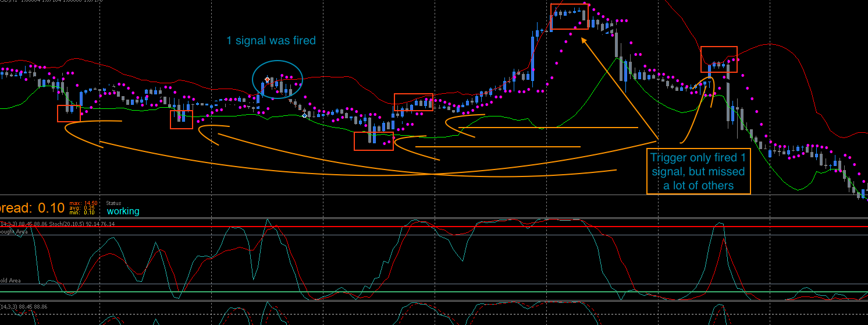This screenshot has height=325, width=868.
Task: Click the orange Spread 0.10 readout
Action: pyautogui.click(x=32, y=207)
